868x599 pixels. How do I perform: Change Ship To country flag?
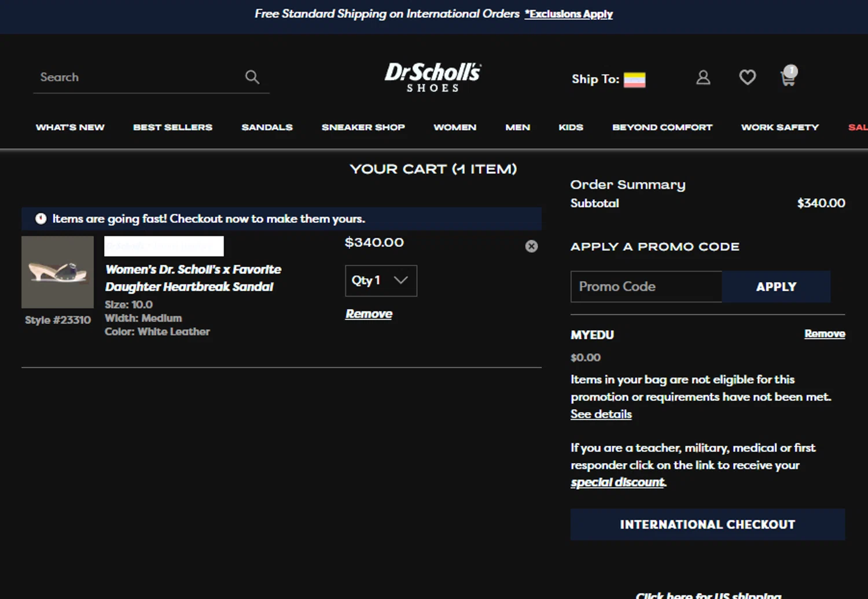point(634,80)
